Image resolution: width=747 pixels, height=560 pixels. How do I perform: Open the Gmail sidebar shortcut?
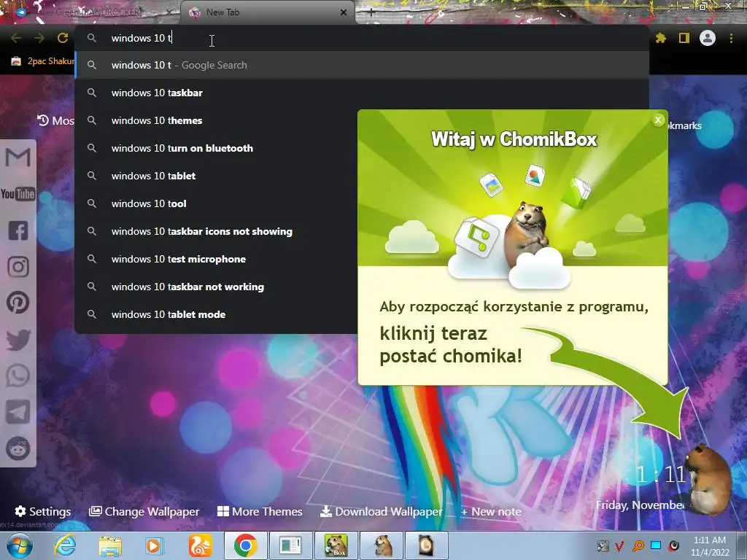tap(18, 157)
